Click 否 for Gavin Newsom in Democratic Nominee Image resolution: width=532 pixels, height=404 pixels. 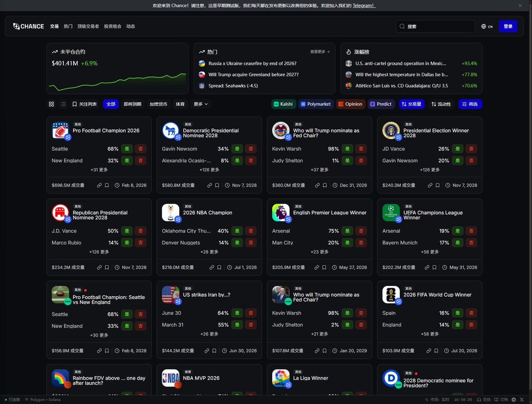(250, 149)
